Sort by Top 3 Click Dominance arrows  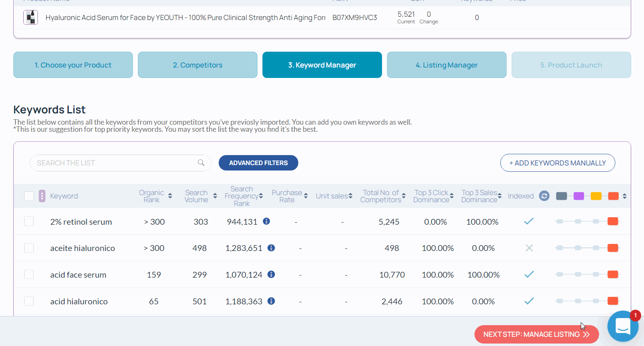(452, 196)
